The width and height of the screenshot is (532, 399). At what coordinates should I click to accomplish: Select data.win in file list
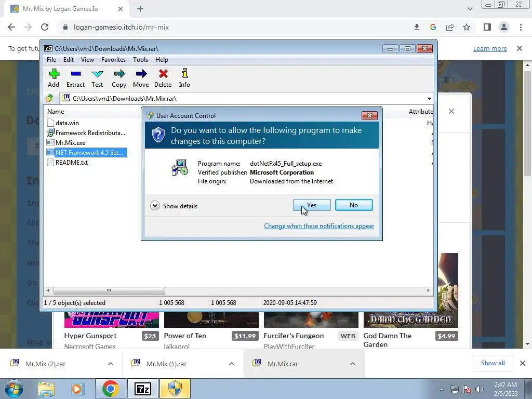tap(67, 123)
